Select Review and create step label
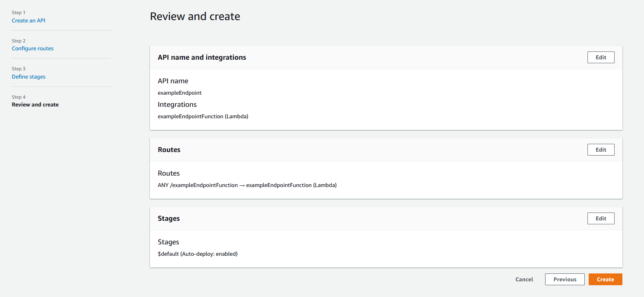 coord(35,104)
